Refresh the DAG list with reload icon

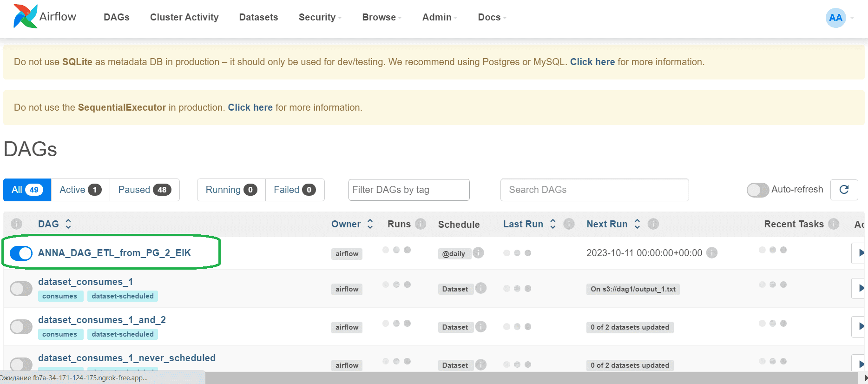844,190
